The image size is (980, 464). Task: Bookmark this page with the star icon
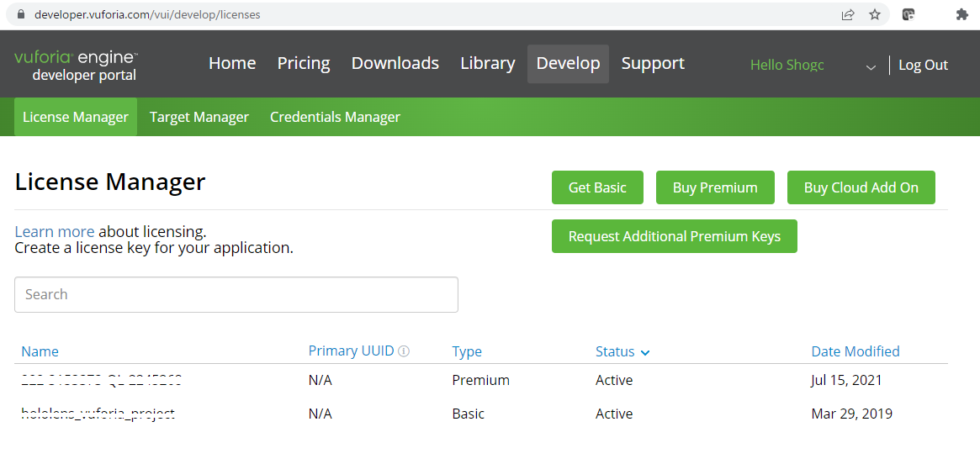pos(875,14)
